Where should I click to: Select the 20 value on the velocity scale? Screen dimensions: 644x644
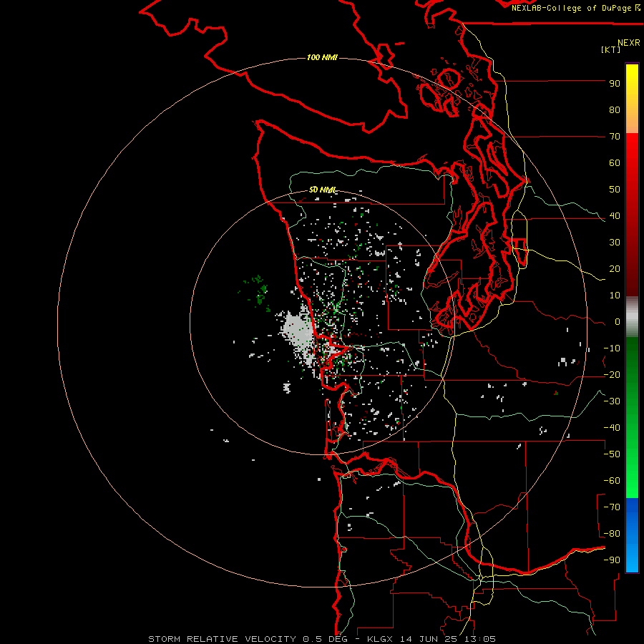[x=615, y=269]
